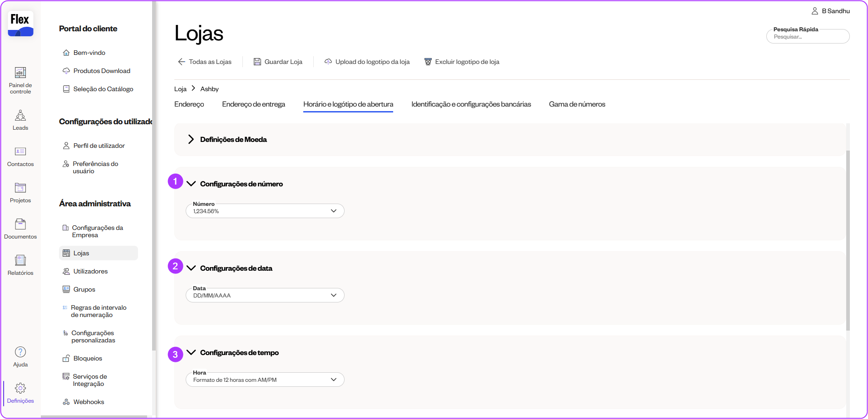This screenshot has width=868, height=419.
Task: Switch to the Gama de números tab
Action: point(577,104)
